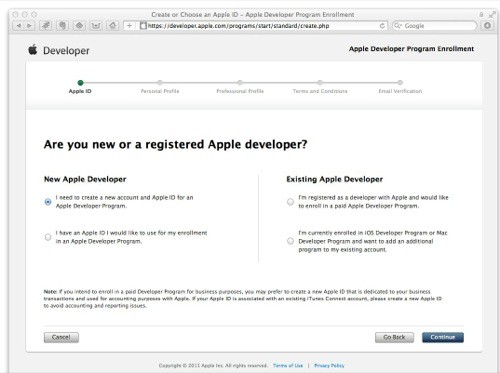Click 'Are you new or a registered Apple developer?' heading
The image size is (500, 373).
175,145
